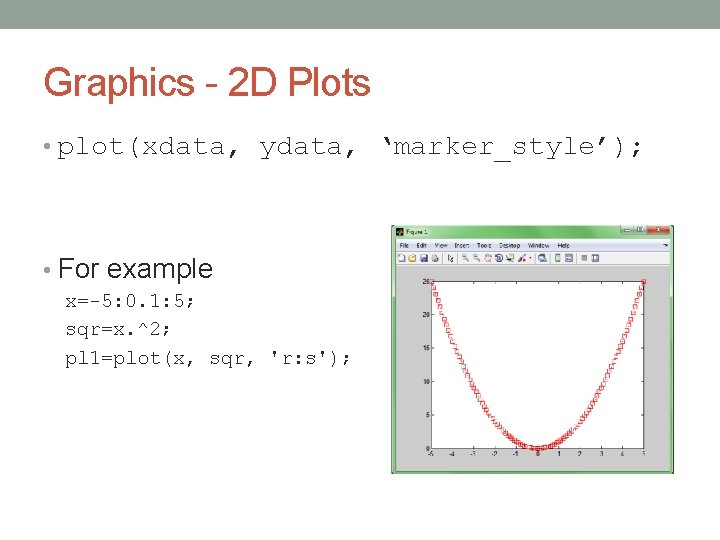This screenshot has width=720, height=540.
Task: Activate the Zoom Out magnifier tool
Action: 477,258
